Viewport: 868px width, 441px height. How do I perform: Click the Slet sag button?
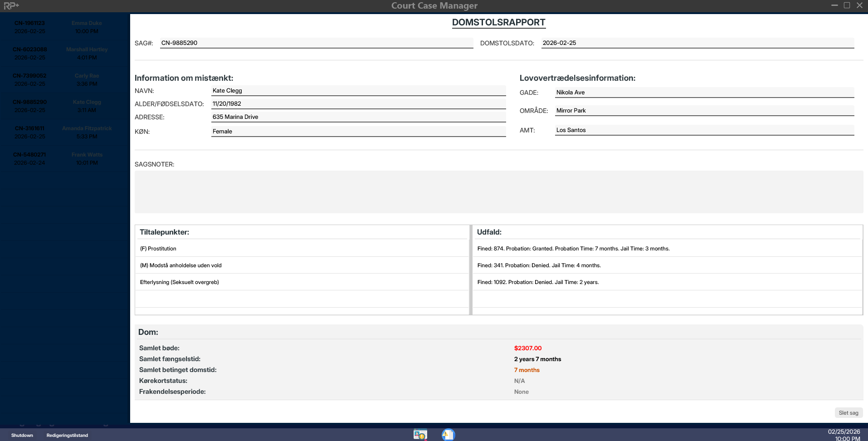(848, 413)
